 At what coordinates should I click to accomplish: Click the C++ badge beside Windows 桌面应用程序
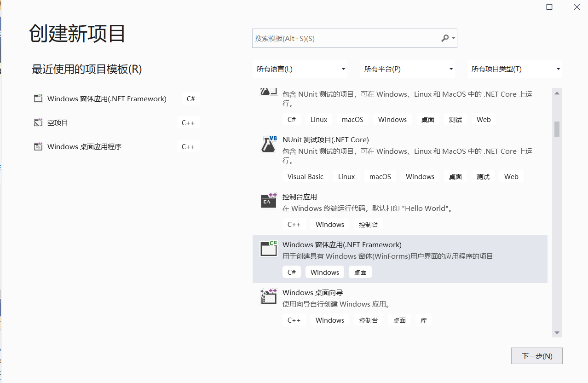188,146
